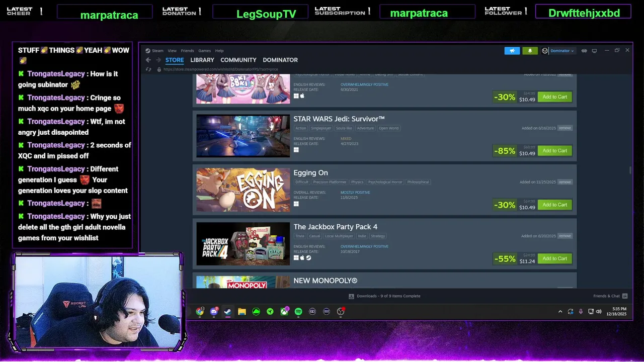Click the -85% discount badge
The image size is (644, 362).
pos(505,151)
